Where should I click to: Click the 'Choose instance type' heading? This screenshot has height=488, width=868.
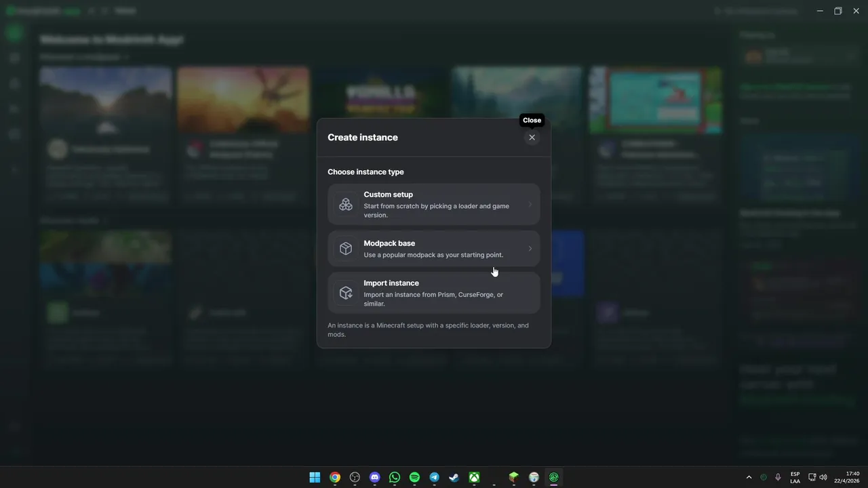point(366,172)
